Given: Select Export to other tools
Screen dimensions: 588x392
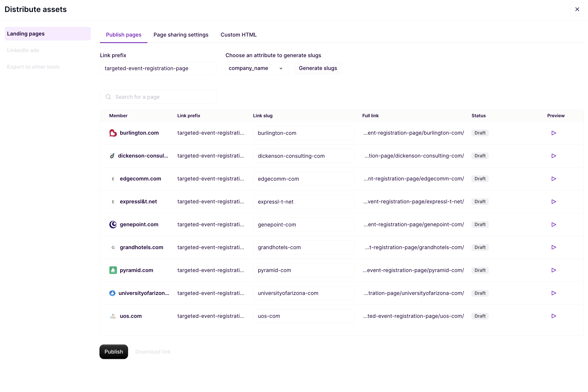Looking at the screenshot, I should click(33, 67).
